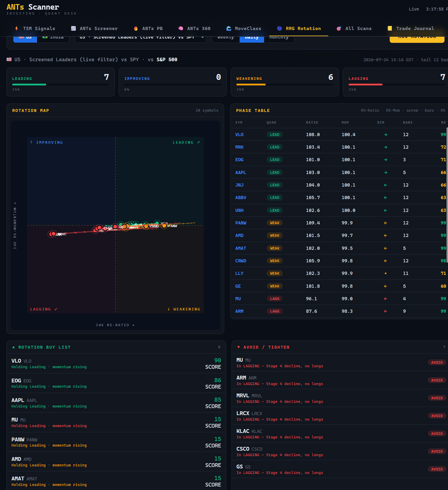The image size is (448, 490).
Task: Click the direction arrow in the PANW row
Action: 386,223
